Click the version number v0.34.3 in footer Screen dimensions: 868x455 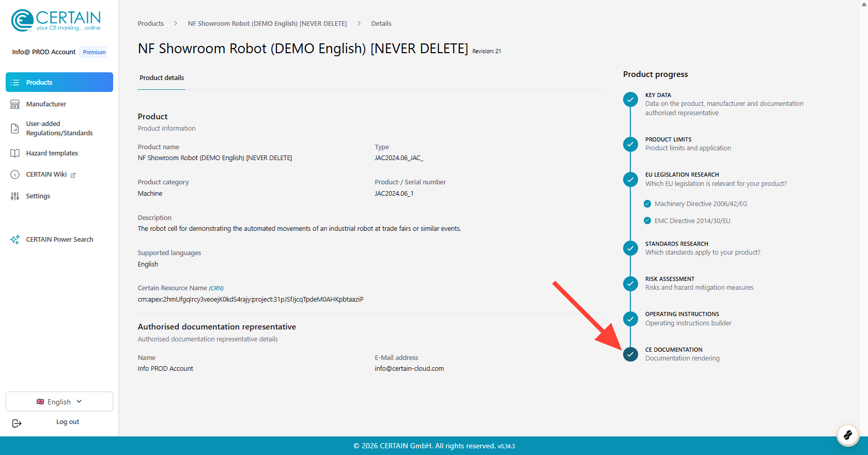tap(506, 446)
